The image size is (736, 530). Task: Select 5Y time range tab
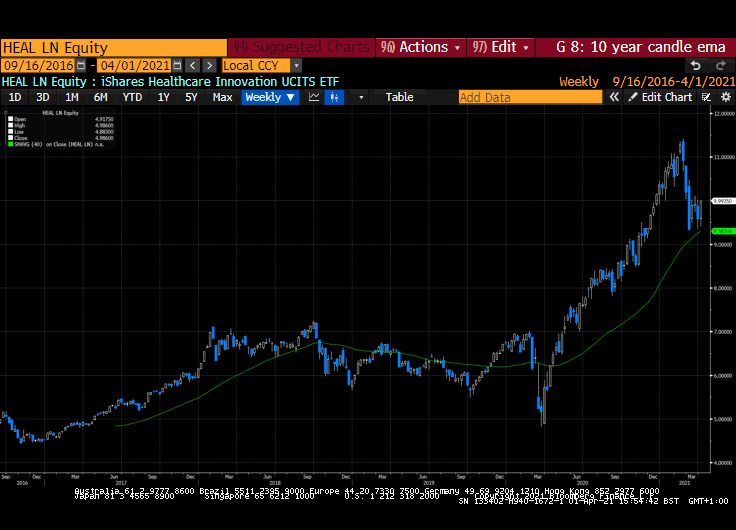pyautogui.click(x=191, y=97)
